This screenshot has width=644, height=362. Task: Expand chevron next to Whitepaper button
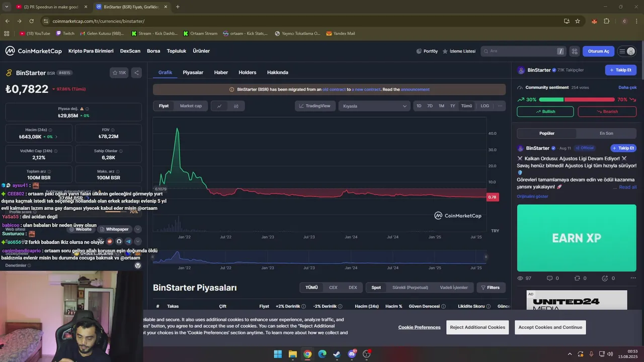(137, 229)
